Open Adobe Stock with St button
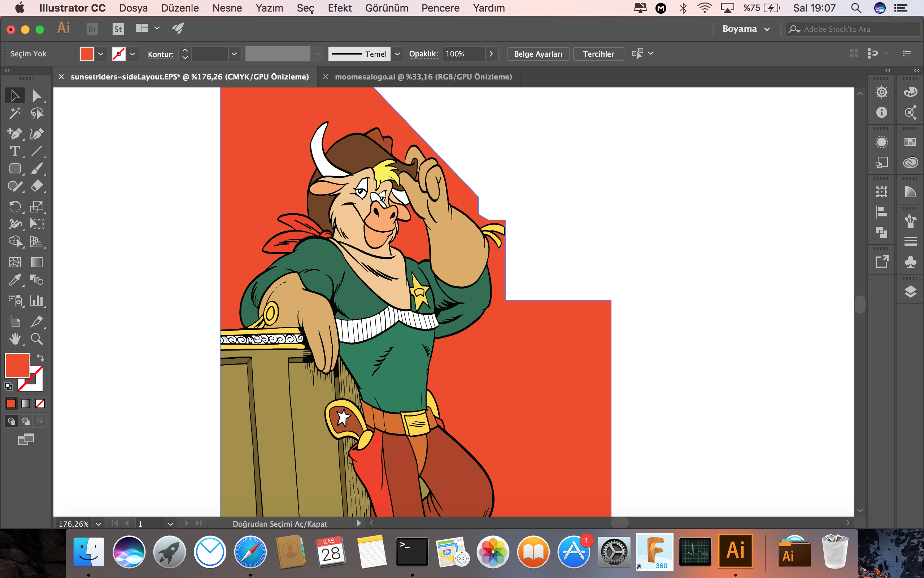The height and width of the screenshot is (578, 924). tap(118, 29)
